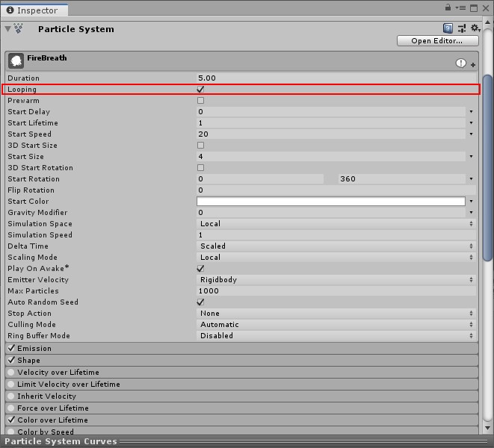Click the Start Rotation minimum field
The width and height of the screenshot is (494, 448).
click(260, 178)
